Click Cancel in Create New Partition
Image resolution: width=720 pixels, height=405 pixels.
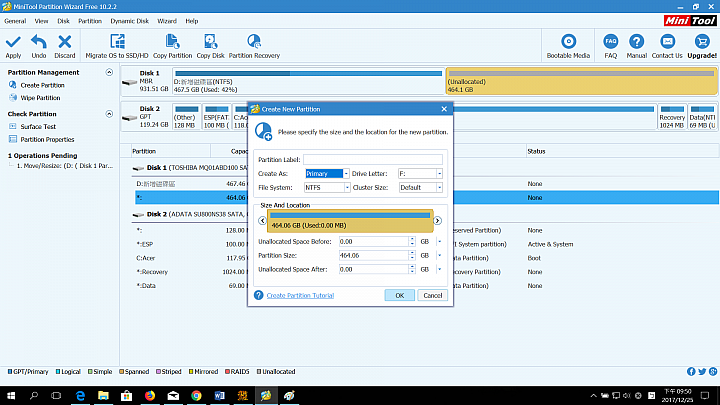click(433, 295)
